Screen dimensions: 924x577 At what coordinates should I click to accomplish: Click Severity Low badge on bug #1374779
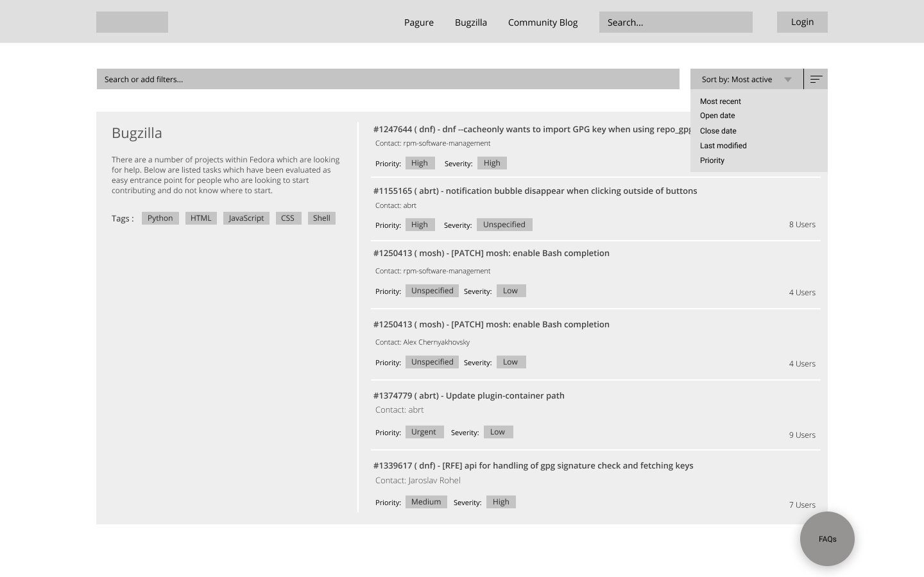coord(498,432)
